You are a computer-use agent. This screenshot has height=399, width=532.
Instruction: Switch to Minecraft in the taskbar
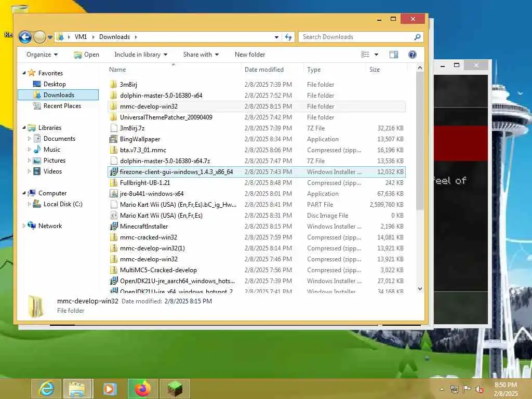click(x=175, y=389)
